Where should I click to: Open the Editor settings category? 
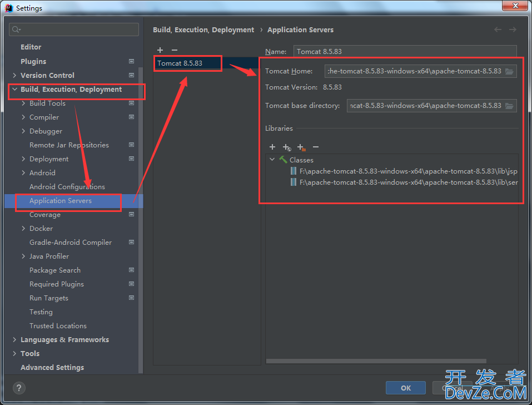[31, 47]
